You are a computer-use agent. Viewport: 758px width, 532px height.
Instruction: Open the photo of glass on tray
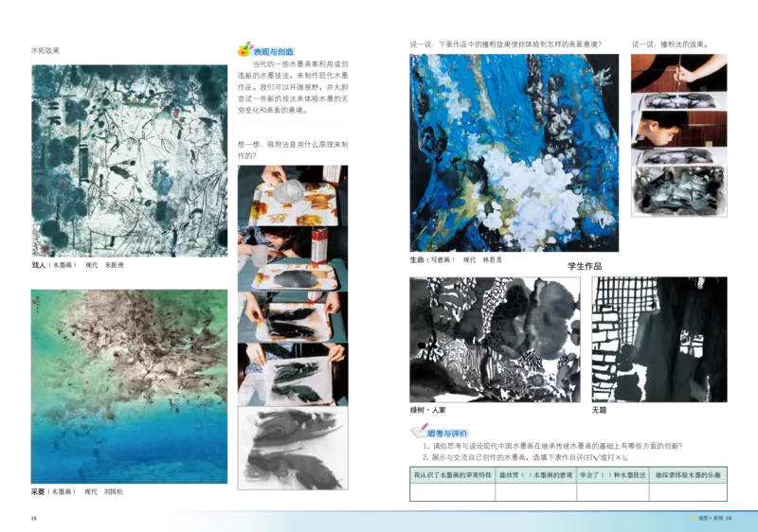[293, 196]
